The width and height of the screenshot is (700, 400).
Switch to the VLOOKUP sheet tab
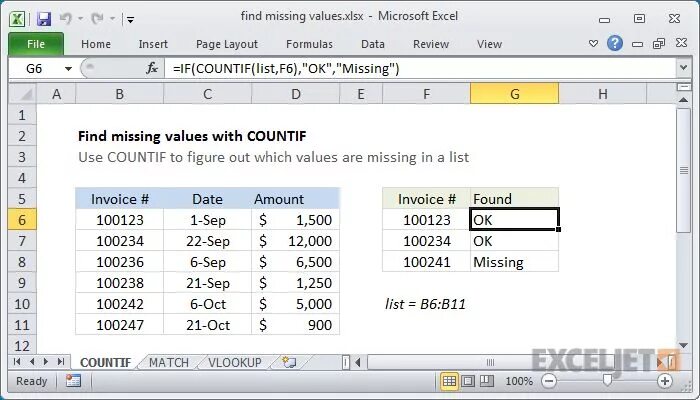235,362
